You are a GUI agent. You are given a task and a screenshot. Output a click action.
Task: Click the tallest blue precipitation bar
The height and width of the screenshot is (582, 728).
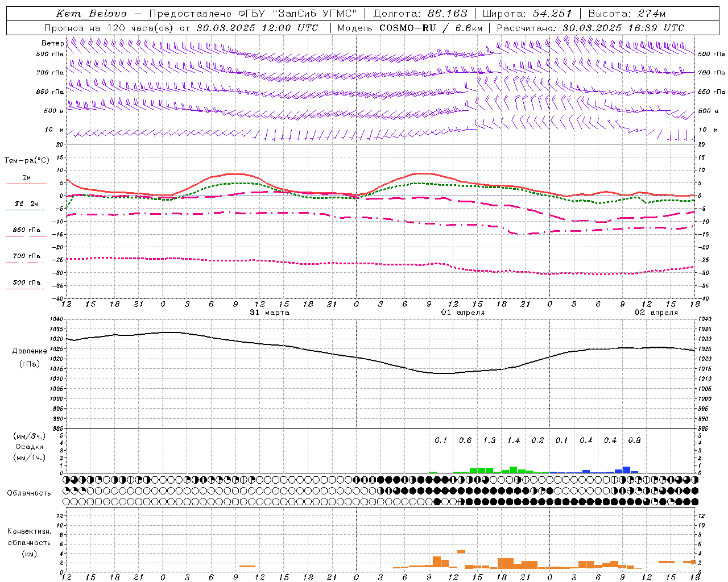click(626, 469)
